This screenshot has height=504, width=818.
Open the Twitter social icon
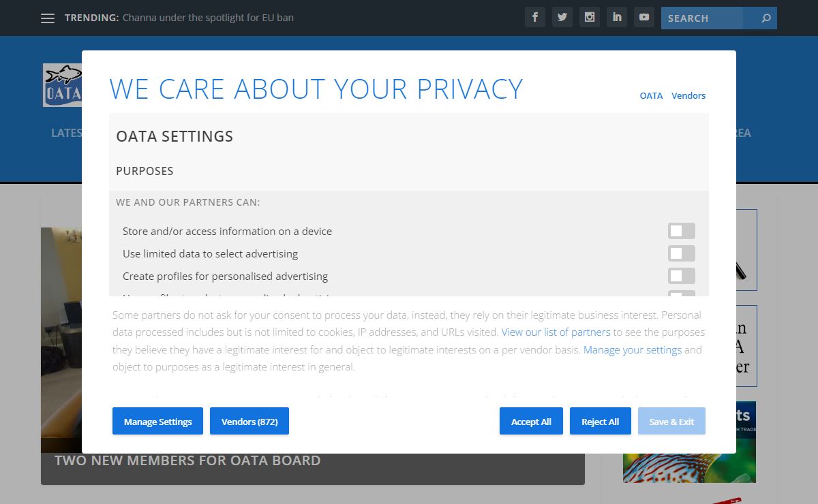tap(562, 18)
